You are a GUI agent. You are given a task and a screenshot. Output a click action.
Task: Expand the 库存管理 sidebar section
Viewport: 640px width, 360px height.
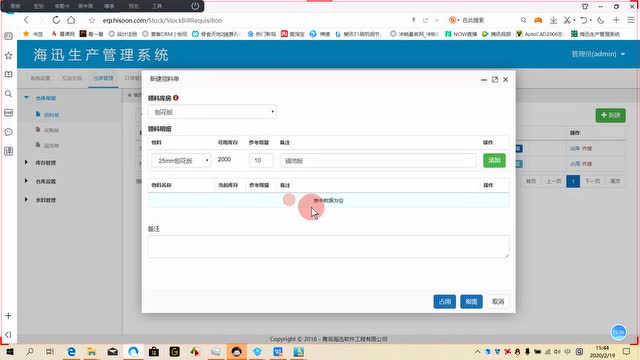27,162
